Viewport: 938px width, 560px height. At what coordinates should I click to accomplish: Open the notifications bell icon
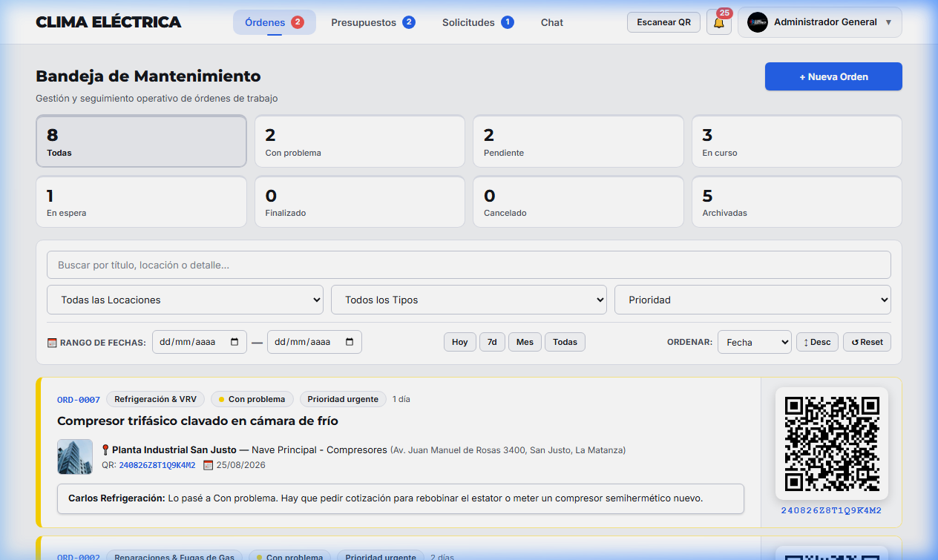[x=718, y=23]
